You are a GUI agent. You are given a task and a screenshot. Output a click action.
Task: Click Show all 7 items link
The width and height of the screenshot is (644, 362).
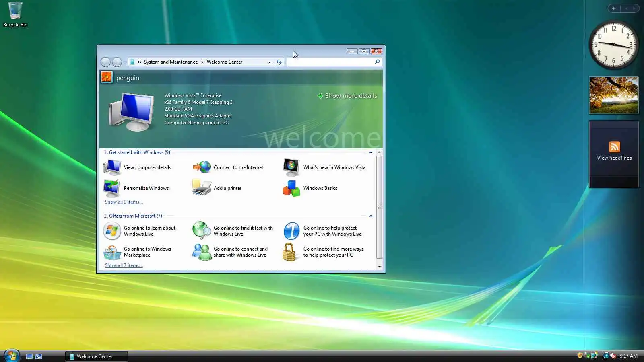[124, 265]
